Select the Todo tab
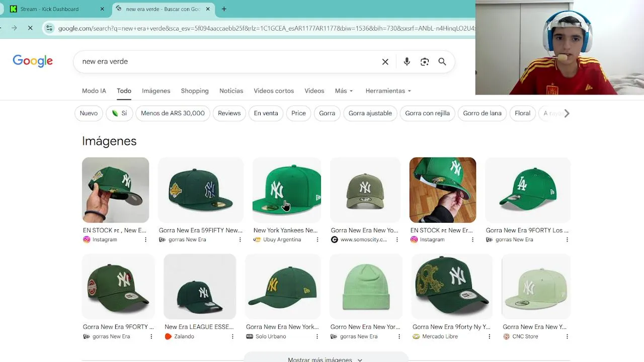The height and width of the screenshot is (362, 644). pos(124,91)
